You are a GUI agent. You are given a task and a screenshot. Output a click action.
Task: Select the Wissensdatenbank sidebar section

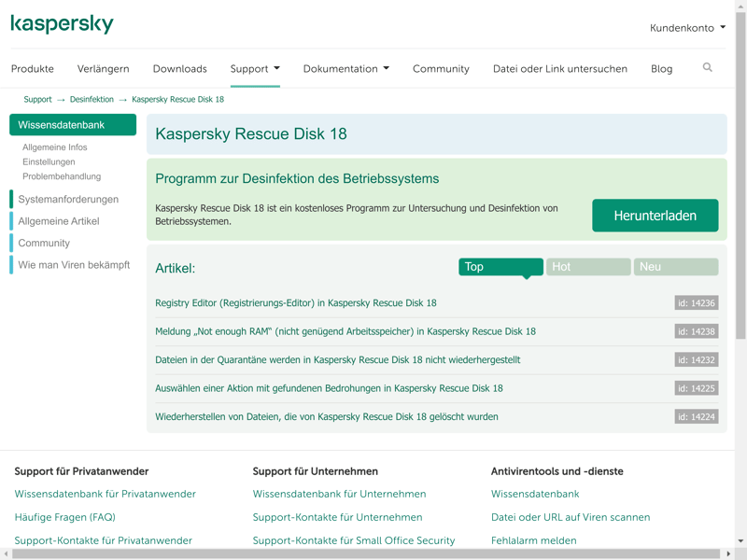(73, 125)
